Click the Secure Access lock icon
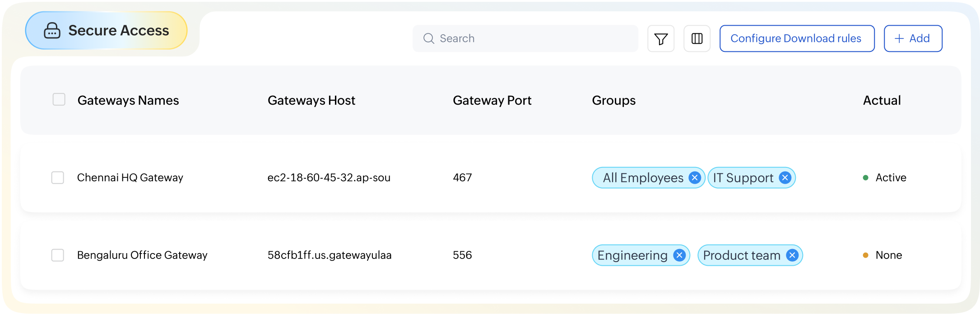Viewport: 980px width, 314px height. (52, 31)
